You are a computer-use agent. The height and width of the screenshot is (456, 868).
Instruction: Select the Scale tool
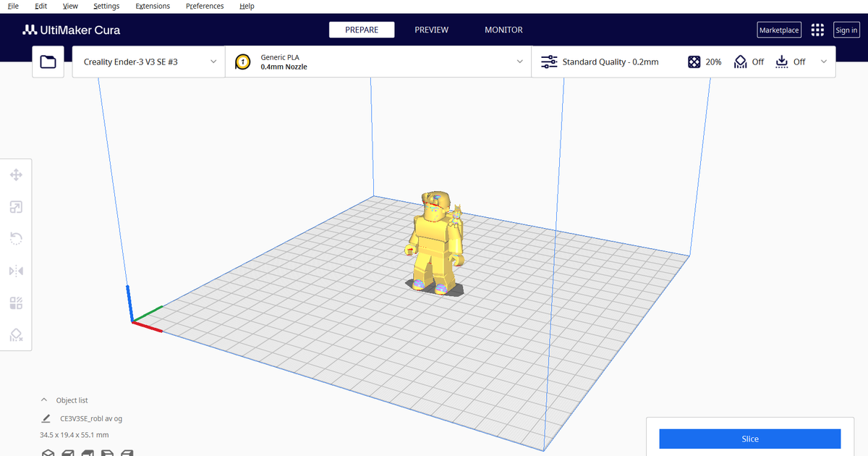tap(16, 208)
